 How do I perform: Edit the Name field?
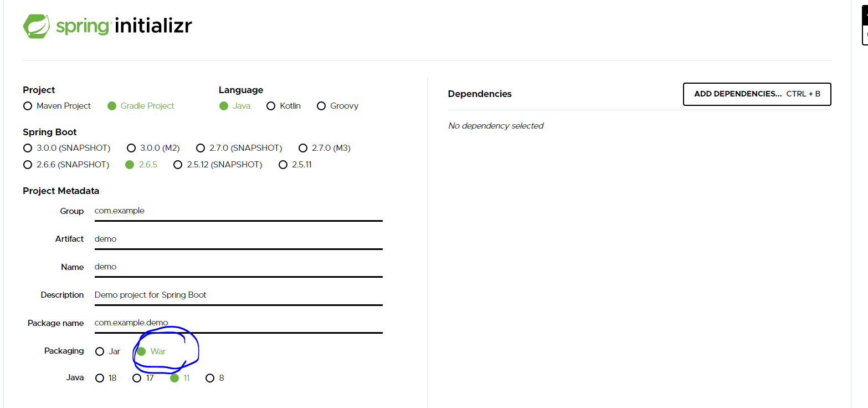(x=238, y=267)
